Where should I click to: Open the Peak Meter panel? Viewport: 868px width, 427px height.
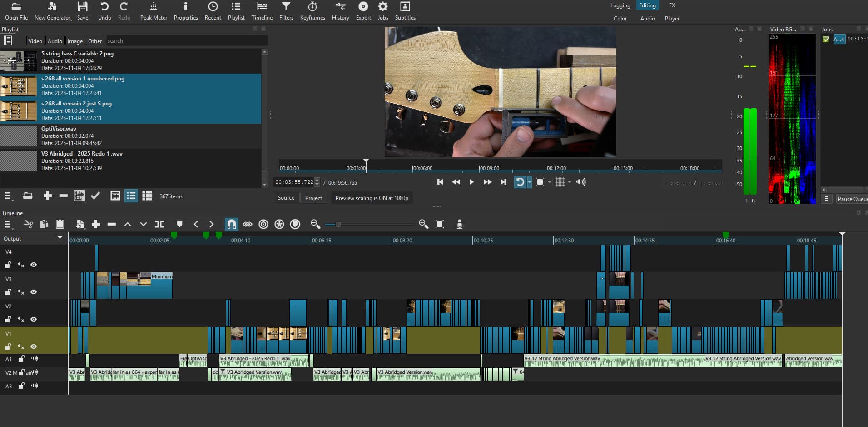coord(154,11)
